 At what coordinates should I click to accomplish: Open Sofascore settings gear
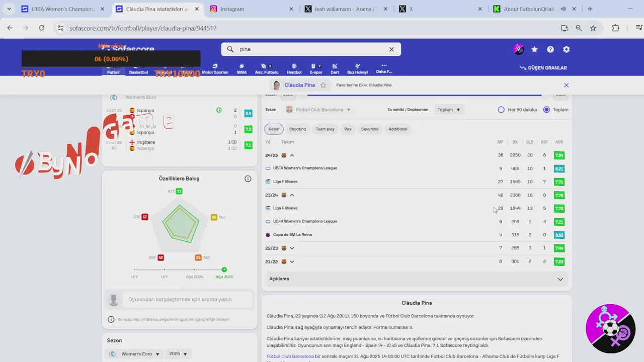567,49
